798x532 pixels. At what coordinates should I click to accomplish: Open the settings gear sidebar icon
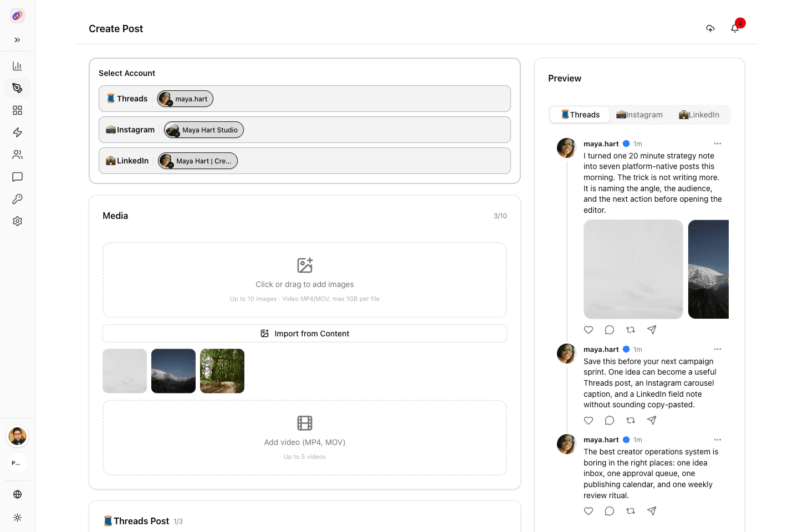(x=17, y=221)
